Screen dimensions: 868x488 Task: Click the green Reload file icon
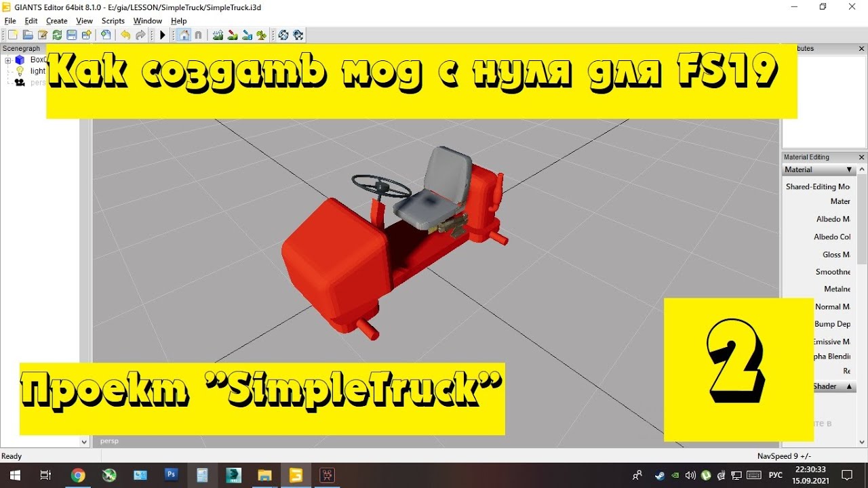(57, 35)
